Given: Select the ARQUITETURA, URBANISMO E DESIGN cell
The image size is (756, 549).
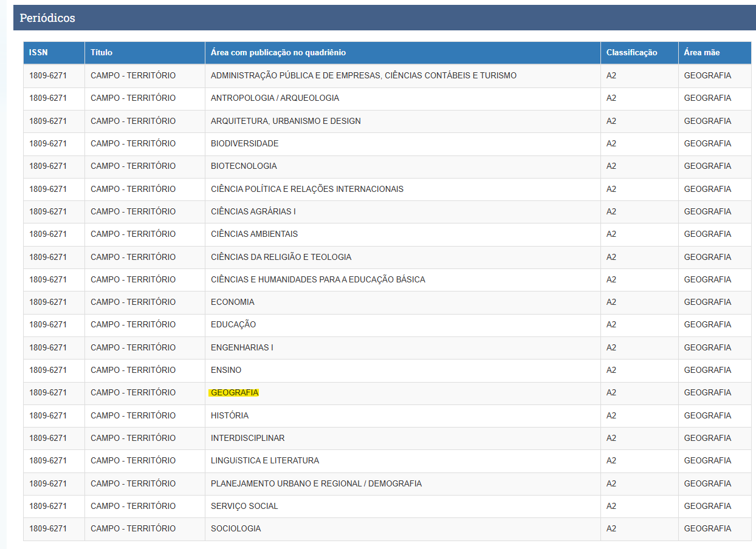Looking at the screenshot, I should pos(286,121).
